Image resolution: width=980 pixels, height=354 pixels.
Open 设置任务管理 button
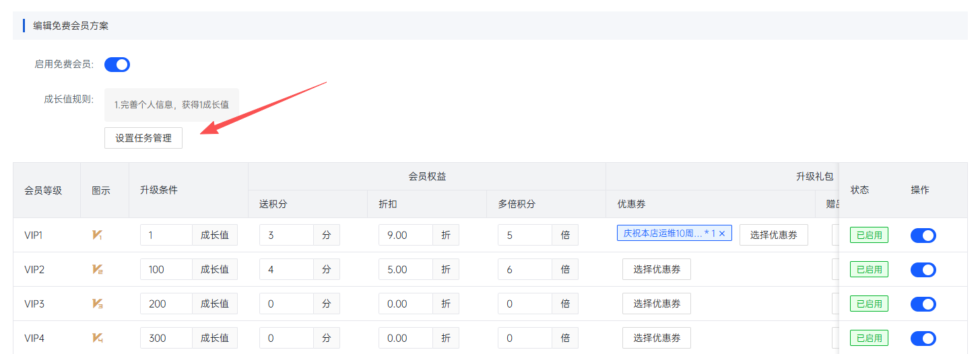point(143,138)
